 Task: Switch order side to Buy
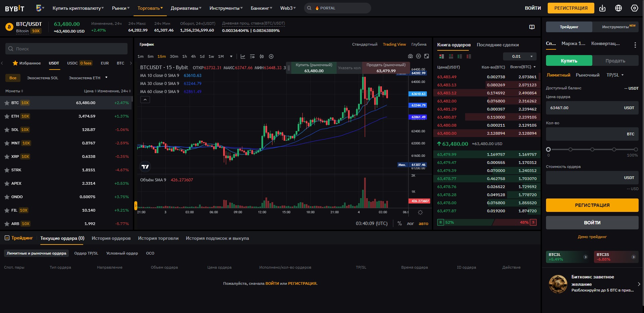point(569,61)
